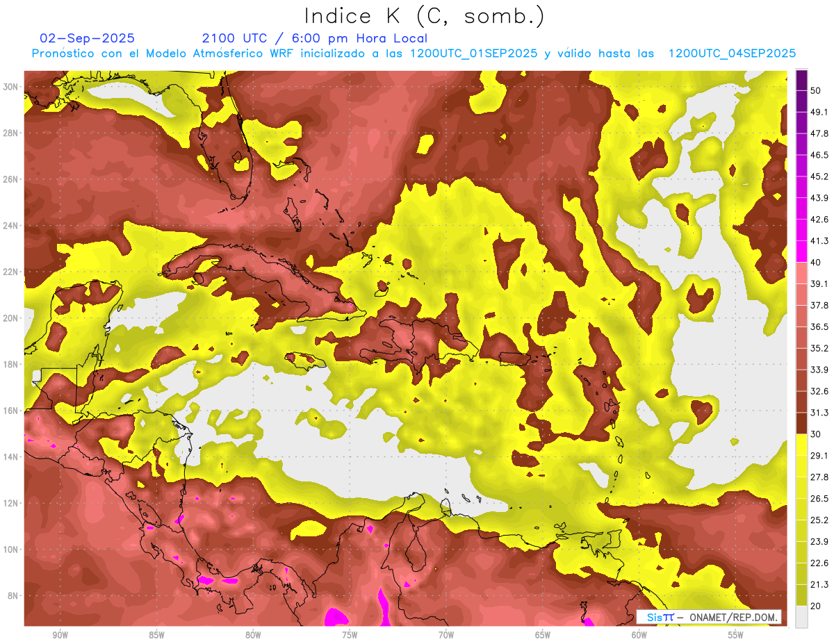Select the date label '02-Sep-2025'
Viewport: 834px width, 644px height.
[88, 38]
